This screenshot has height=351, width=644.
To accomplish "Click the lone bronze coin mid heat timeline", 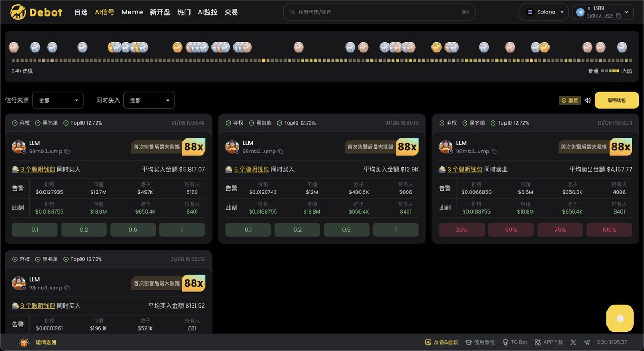I will coord(298,47).
